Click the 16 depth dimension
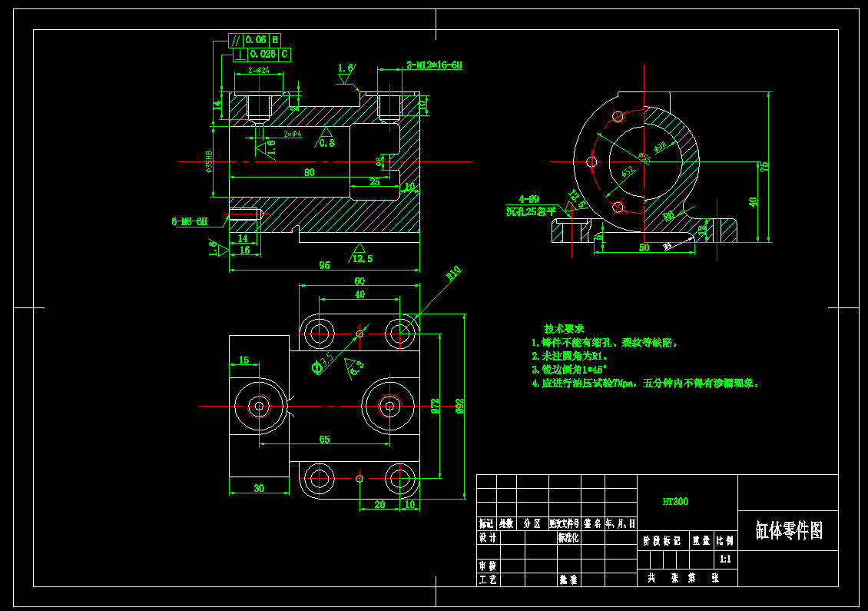The height and width of the screenshot is (611, 868). [245, 250]
